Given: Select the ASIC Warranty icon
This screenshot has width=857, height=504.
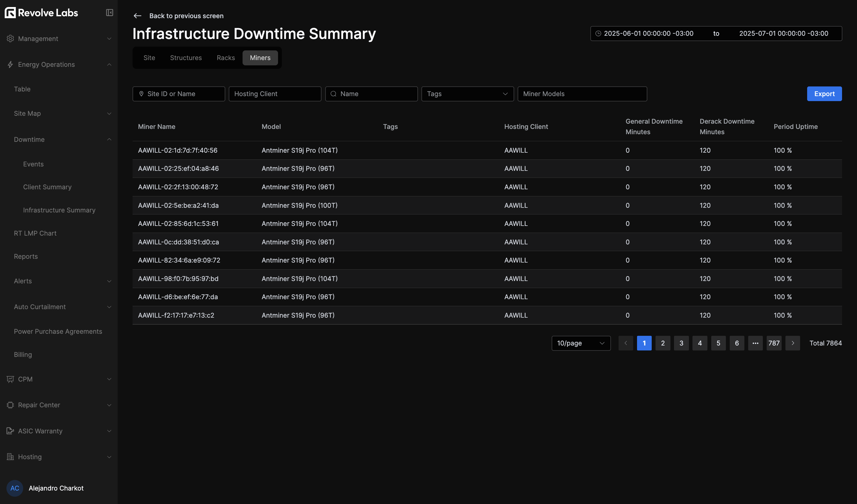Looking at the screenshot, I should pos(10,430).
